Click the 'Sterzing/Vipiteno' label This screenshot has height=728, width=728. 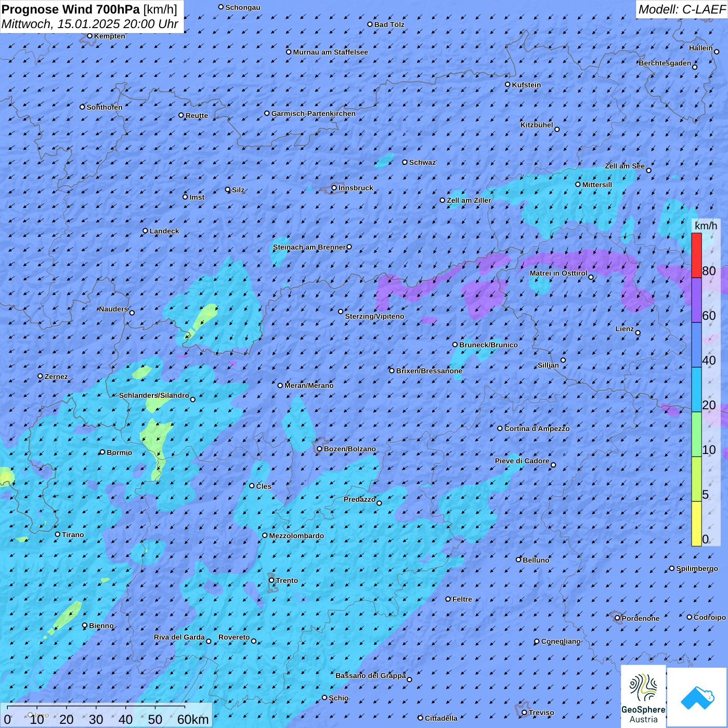(x=374, y=316)
